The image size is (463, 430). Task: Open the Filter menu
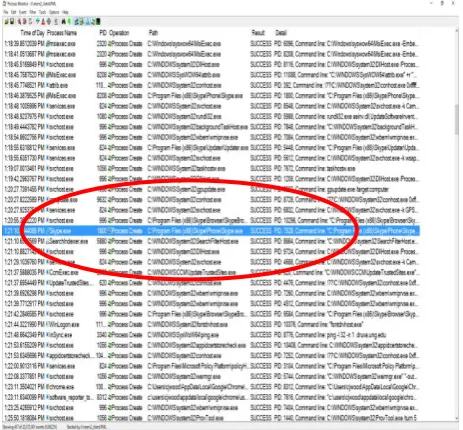(33, 12)
